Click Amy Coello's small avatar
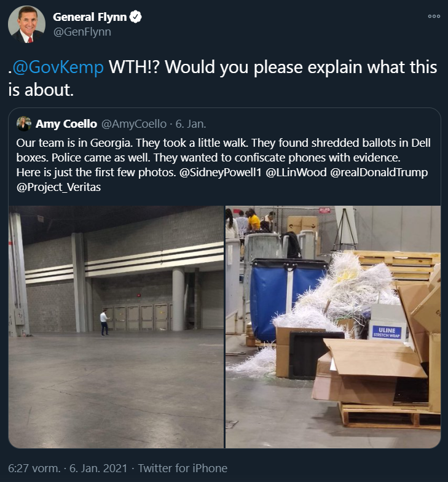 24,124
